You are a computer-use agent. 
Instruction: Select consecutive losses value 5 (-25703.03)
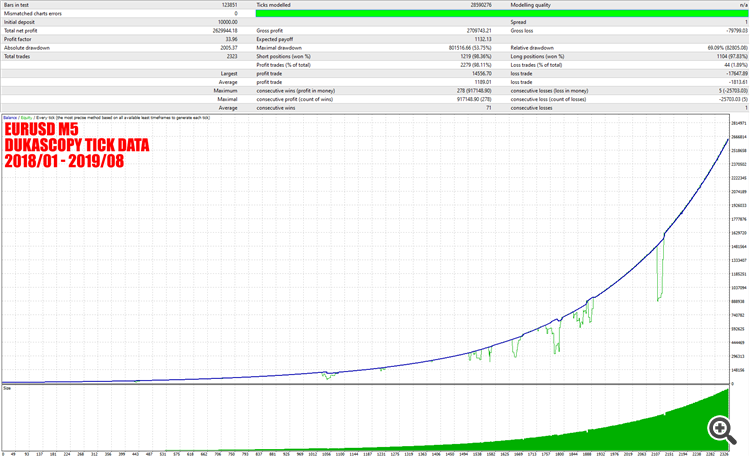pyautogui.click(x=733, y=91)
